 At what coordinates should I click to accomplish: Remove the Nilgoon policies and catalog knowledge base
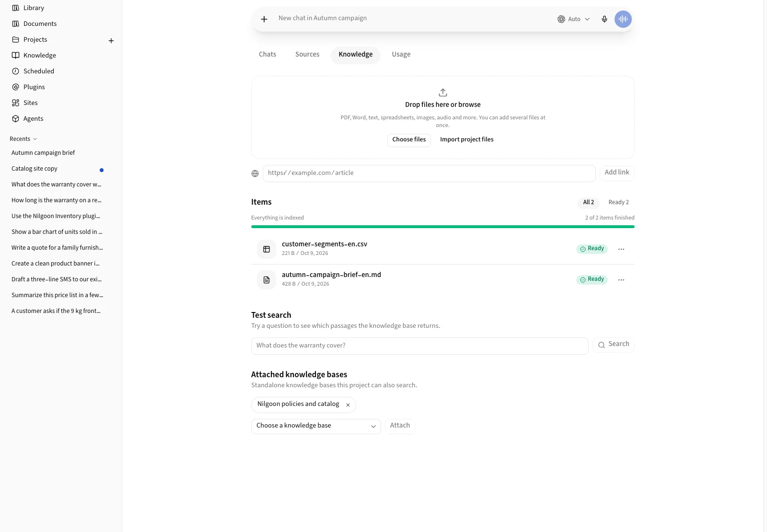tap(348, 405)
